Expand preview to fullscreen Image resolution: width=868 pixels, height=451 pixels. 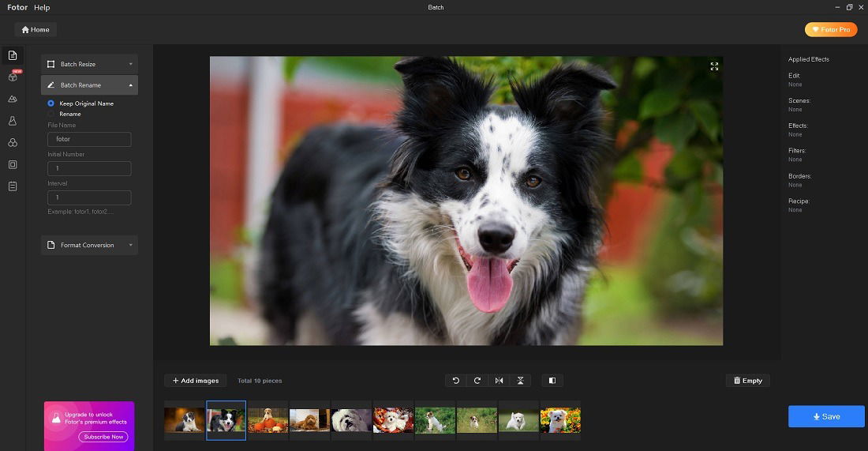tap(714, 66)
